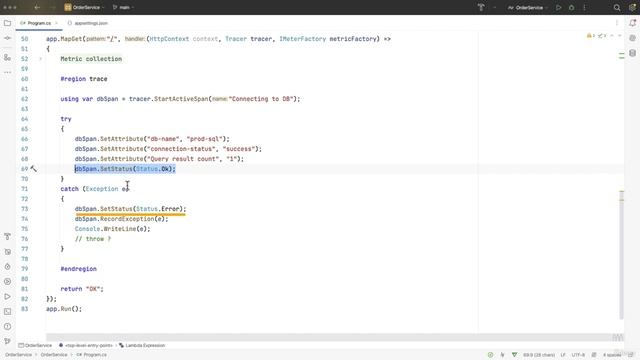
Task: Open more run actions menu in title bar
Action: (x=584, y=7)
